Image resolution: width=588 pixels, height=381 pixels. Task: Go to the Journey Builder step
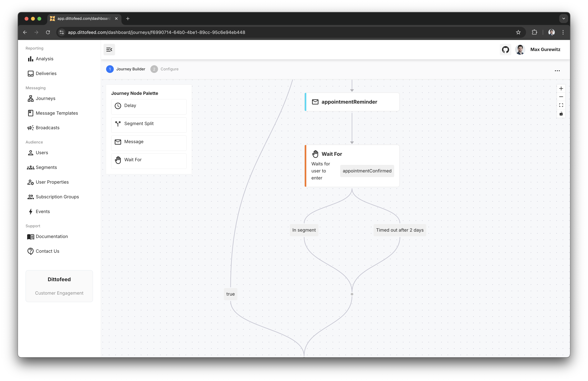click(126, 69)
